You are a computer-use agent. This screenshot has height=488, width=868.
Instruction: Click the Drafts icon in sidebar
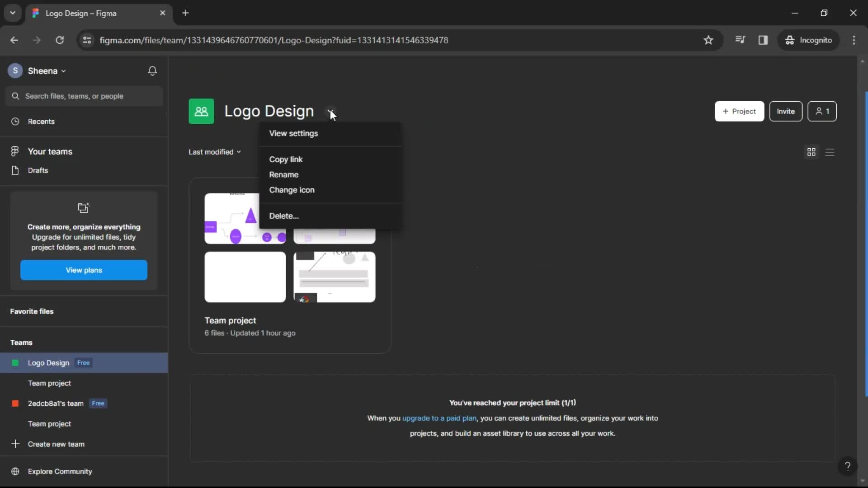point(15,170)
